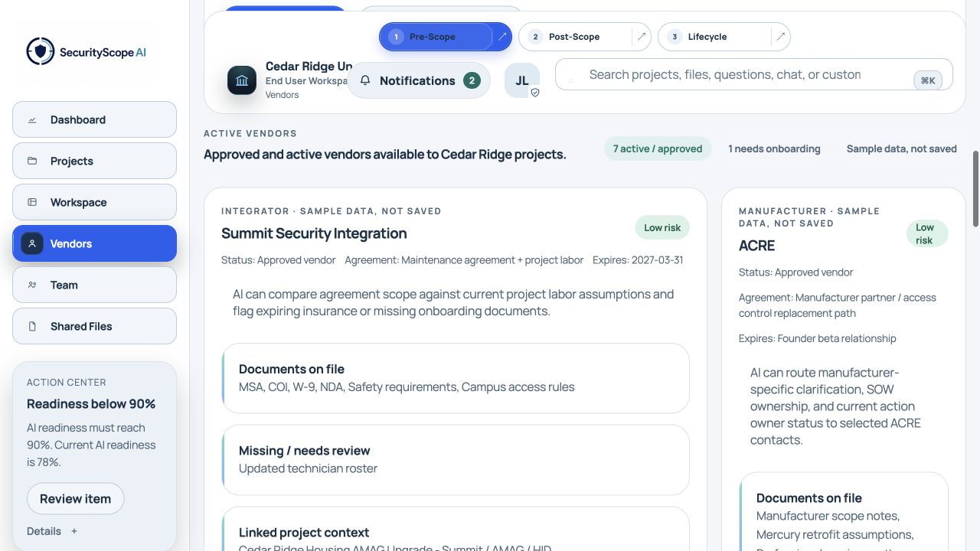Click the JL user avatar

coord(522,80)
